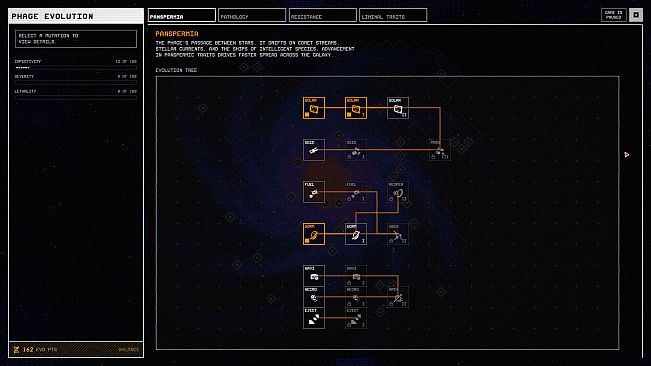The image size is (651, 366).
Task: Click the Panspermia description paragraph
Action: point(255,49)
